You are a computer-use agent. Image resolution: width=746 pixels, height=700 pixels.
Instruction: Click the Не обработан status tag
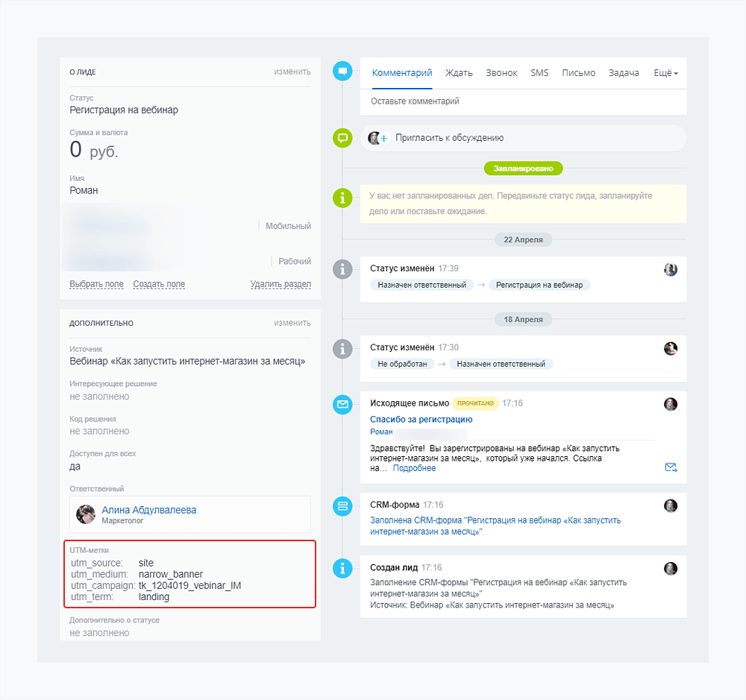click(402, 364)
